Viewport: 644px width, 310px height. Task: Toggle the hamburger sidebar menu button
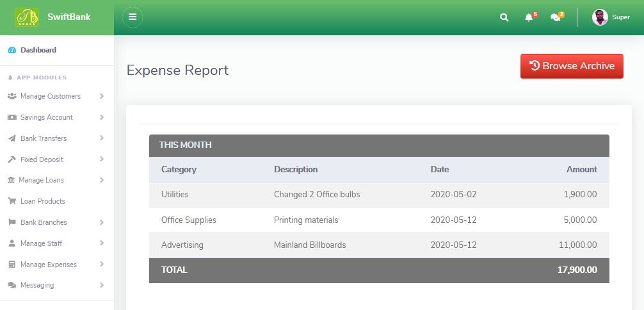coord(133,17)
